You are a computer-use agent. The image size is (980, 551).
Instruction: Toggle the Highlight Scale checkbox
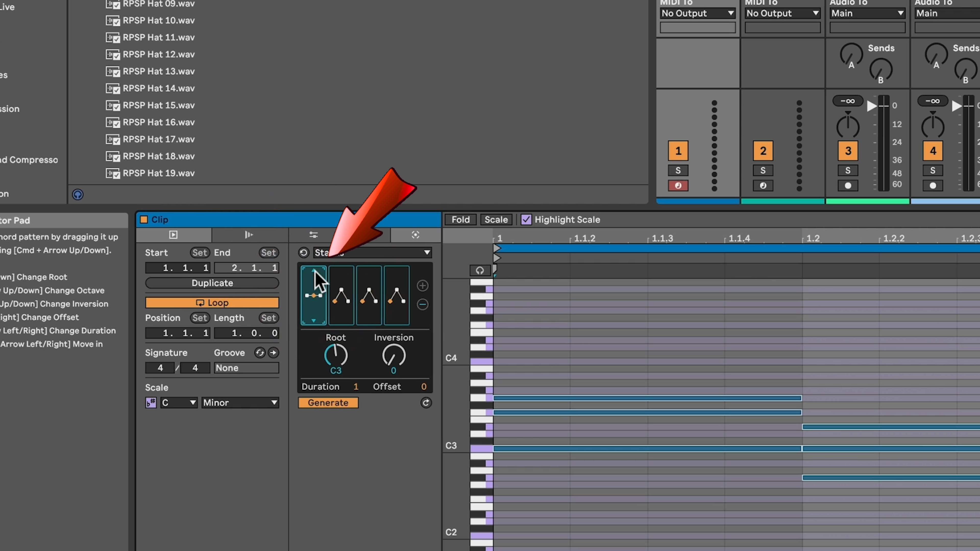pyautogui.click(x=526, y=219)
